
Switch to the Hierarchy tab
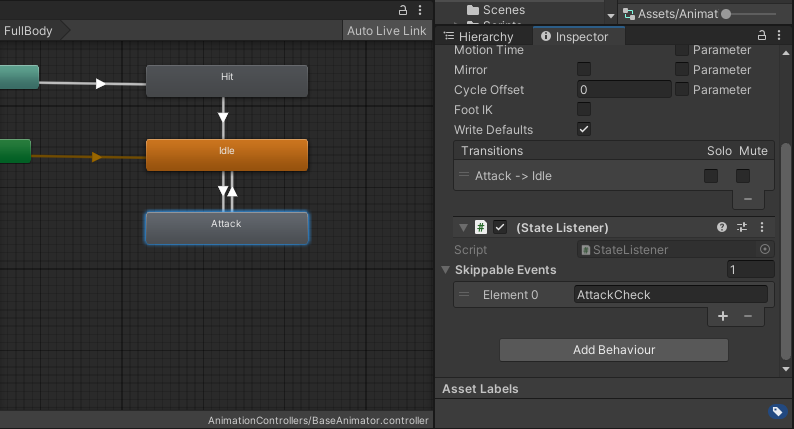pyautogui.click(x=478, y=36)
